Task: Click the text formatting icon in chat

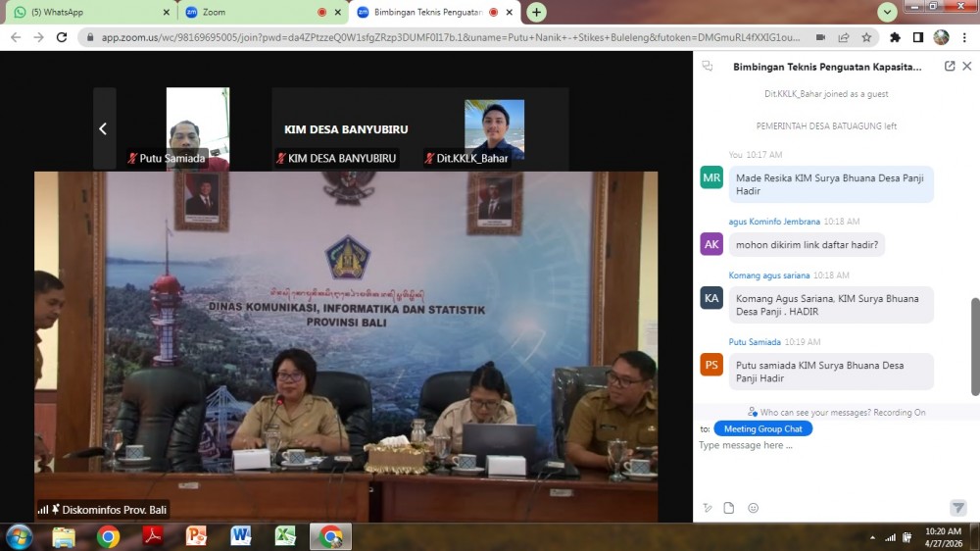Action: [x=708, y=508]
